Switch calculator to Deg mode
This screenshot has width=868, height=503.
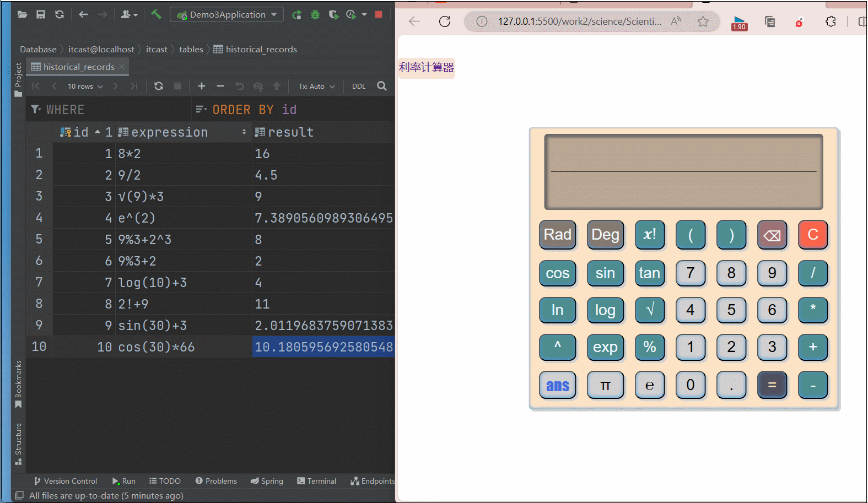(605, 235)
